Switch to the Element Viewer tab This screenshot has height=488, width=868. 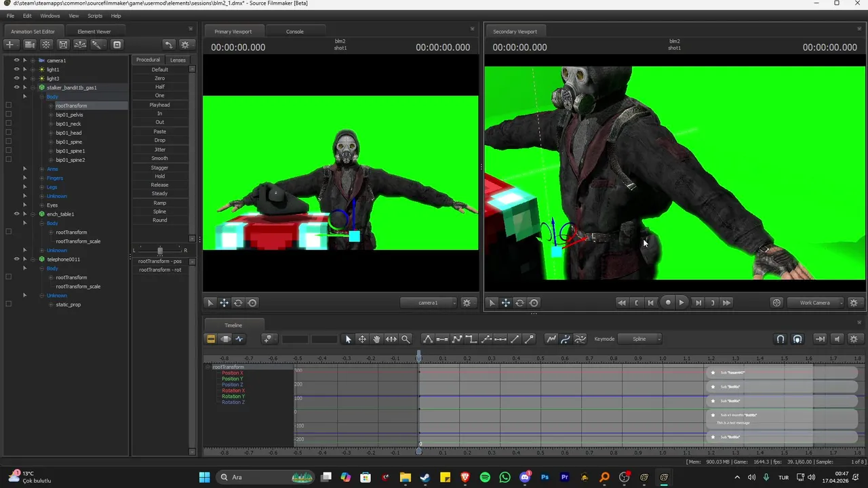94,31
